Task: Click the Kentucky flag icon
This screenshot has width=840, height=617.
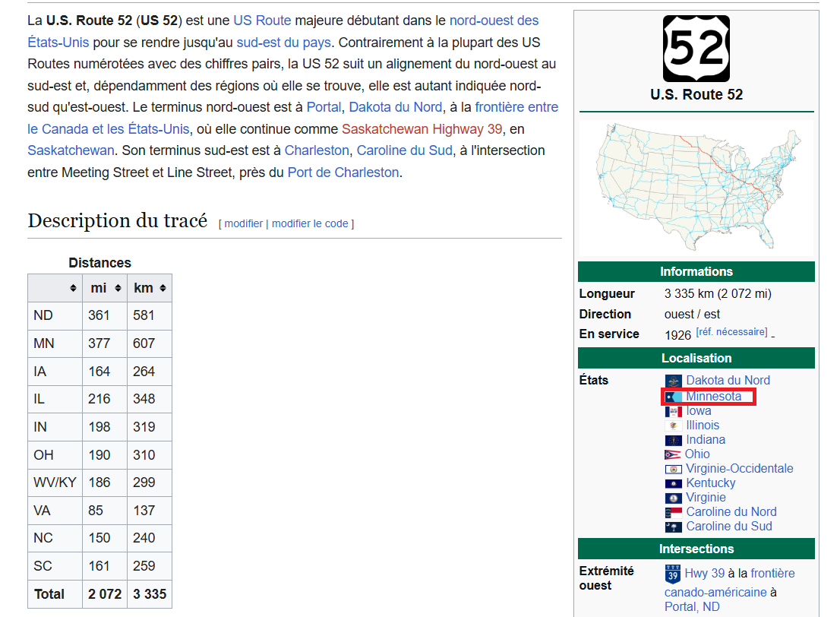Action: [x=673, y=483]
